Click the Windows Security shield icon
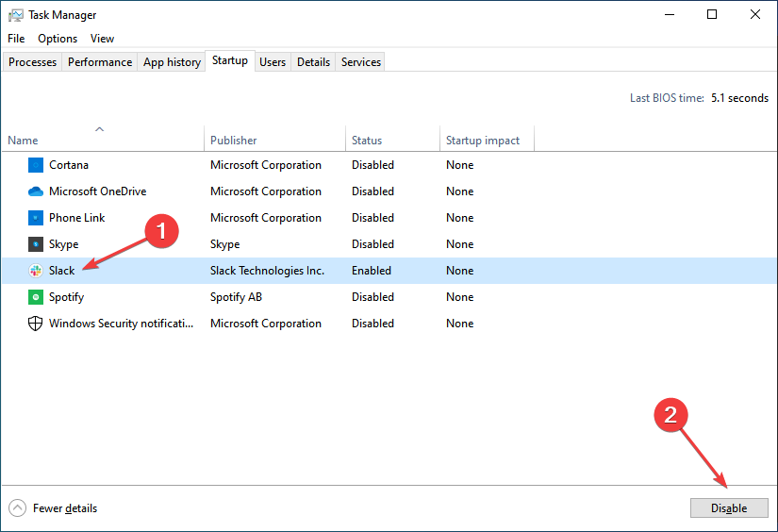The height and width of the screenshot is (532, 778). coord(35,324)
